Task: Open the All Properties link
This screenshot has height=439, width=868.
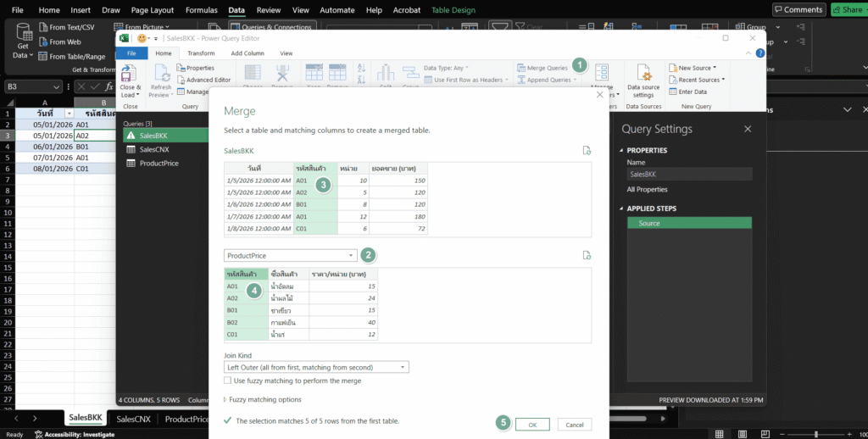Action: point(647,189)
